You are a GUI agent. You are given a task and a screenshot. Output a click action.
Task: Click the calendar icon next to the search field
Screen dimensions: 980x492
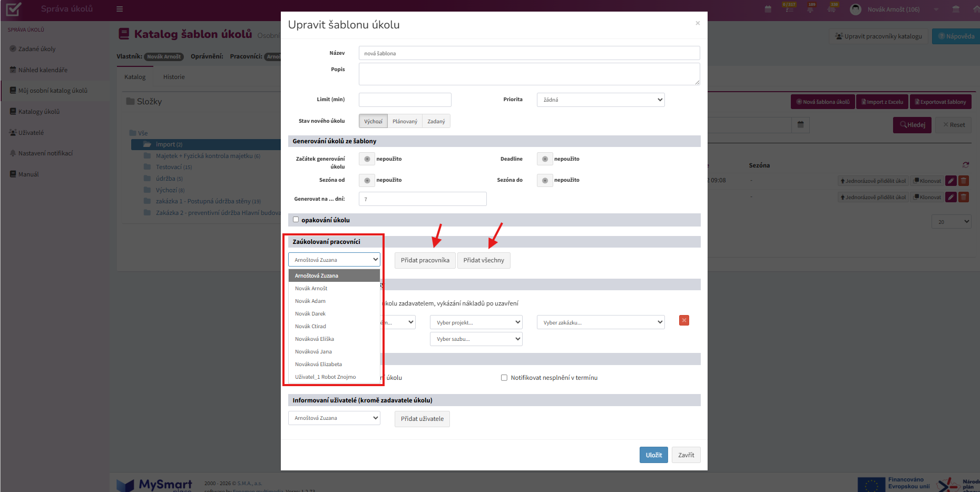[800, 125]
